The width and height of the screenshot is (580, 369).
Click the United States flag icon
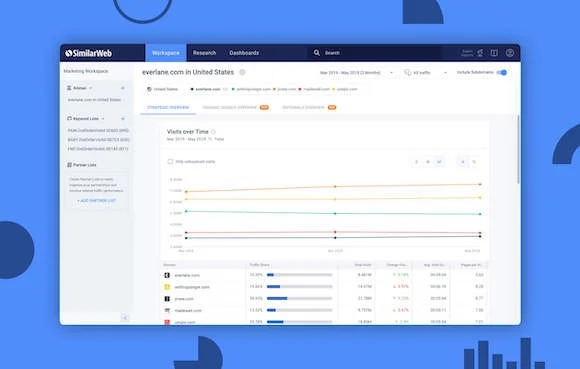[149, 89]
